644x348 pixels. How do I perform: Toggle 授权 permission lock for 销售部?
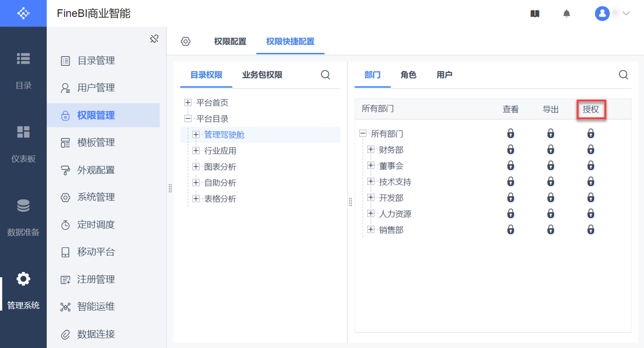pyautogui.click(x=590, y=230)
